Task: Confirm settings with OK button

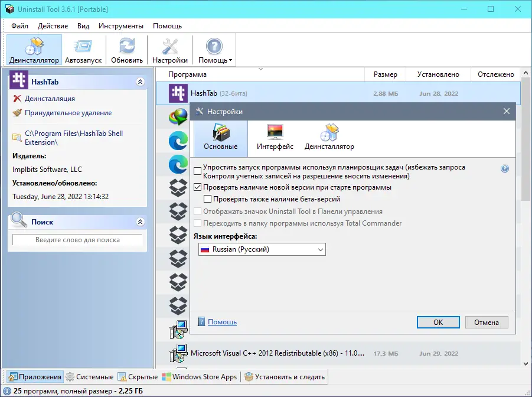Action: tap(438, 323)
